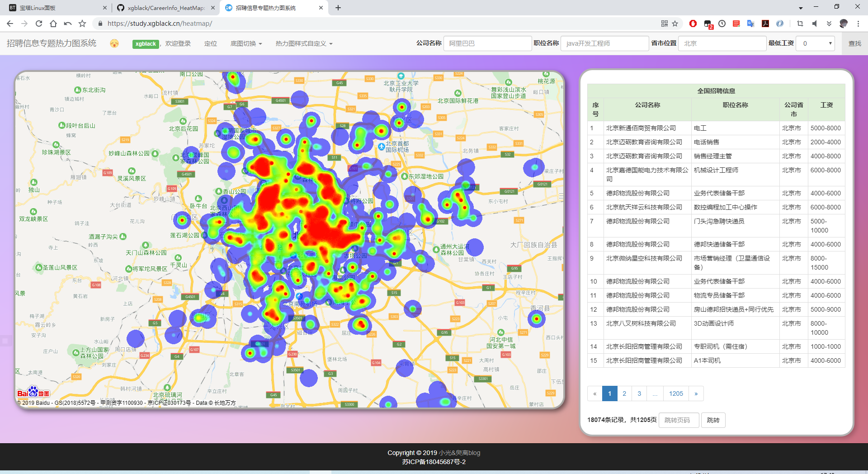Click the crop screenshot tool icon
This screenshot has width=868, height=474.
point(800,24)
